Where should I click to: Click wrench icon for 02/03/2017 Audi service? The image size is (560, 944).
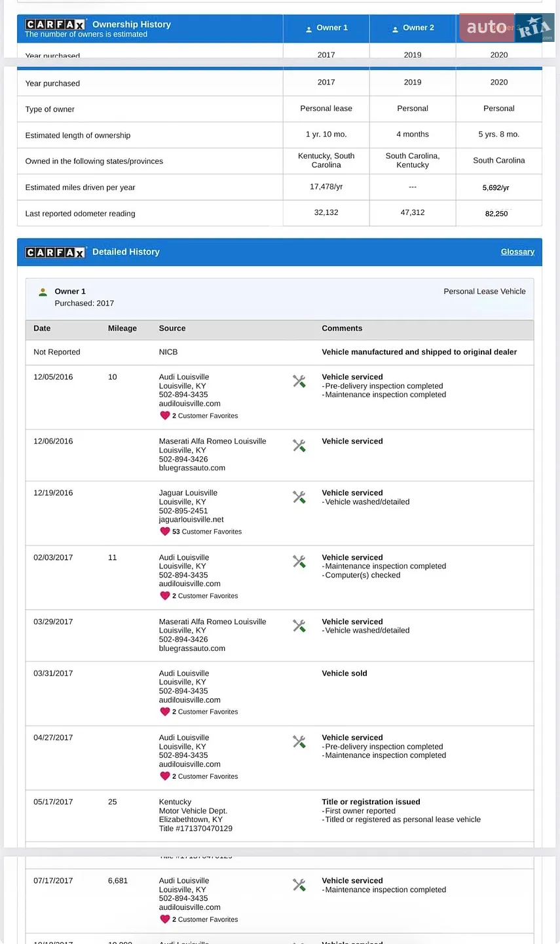[x=299, y=561]
